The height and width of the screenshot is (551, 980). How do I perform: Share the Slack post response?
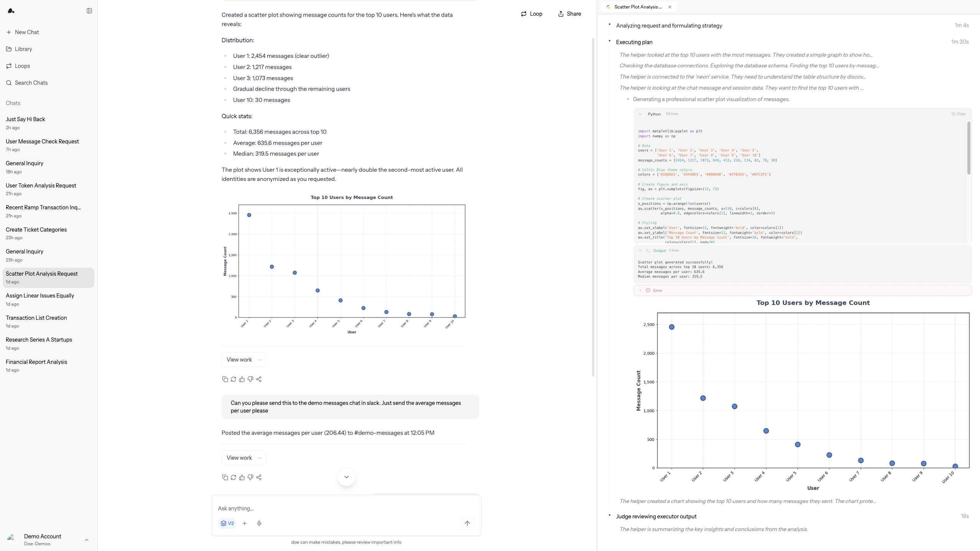(259, 477)
